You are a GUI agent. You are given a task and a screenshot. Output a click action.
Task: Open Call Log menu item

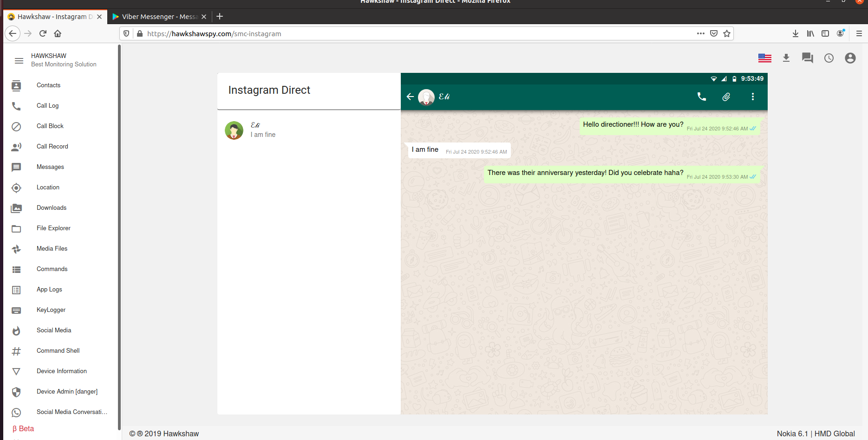[x=48, y=106]
